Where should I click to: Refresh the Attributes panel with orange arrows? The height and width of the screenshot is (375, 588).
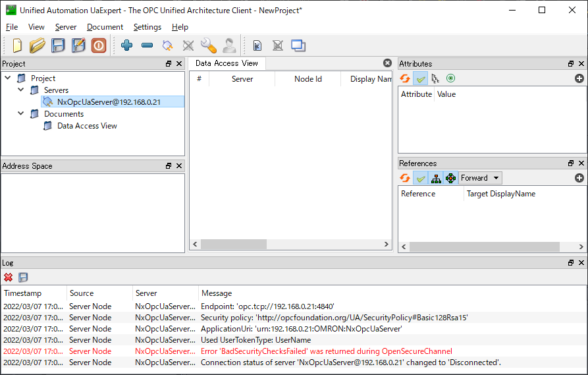[405, 78]
